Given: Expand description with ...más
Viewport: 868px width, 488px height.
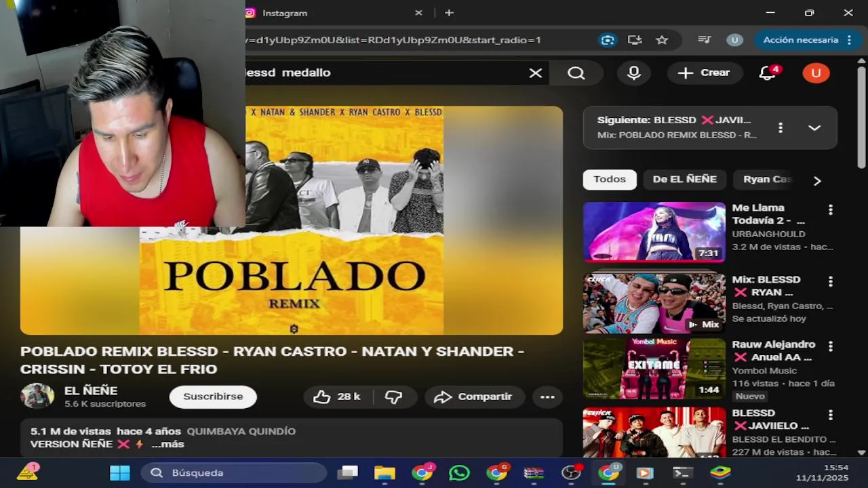Looking at the screenshot, I should click(167, 444).
